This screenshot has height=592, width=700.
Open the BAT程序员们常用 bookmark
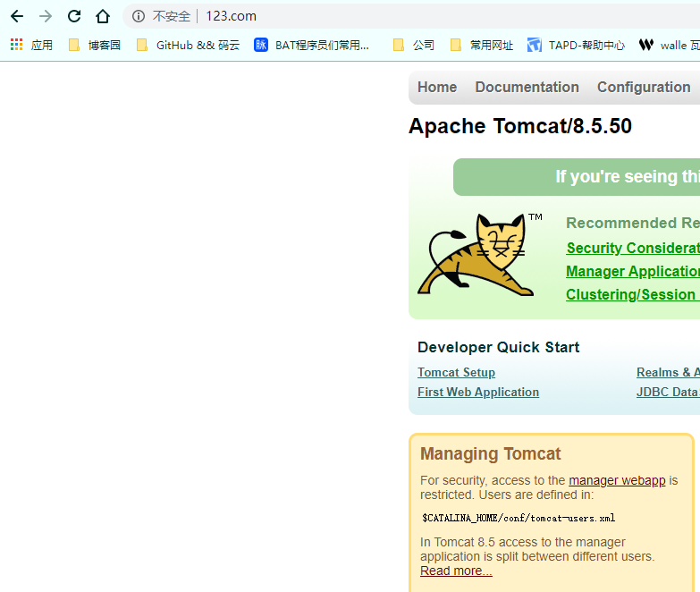coord(312,45)
